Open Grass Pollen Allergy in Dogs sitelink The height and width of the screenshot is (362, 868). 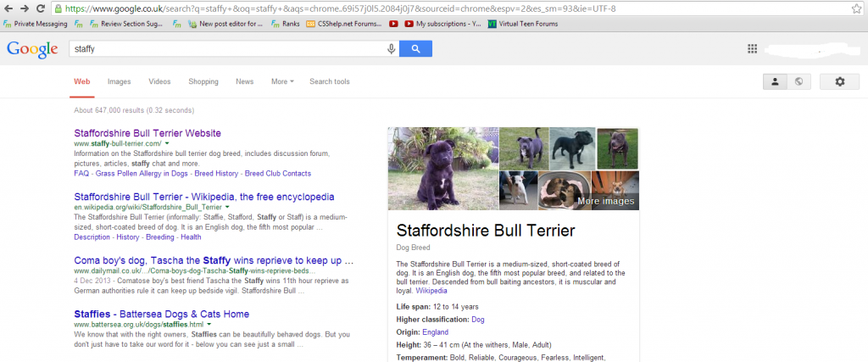tap(141, 173)
